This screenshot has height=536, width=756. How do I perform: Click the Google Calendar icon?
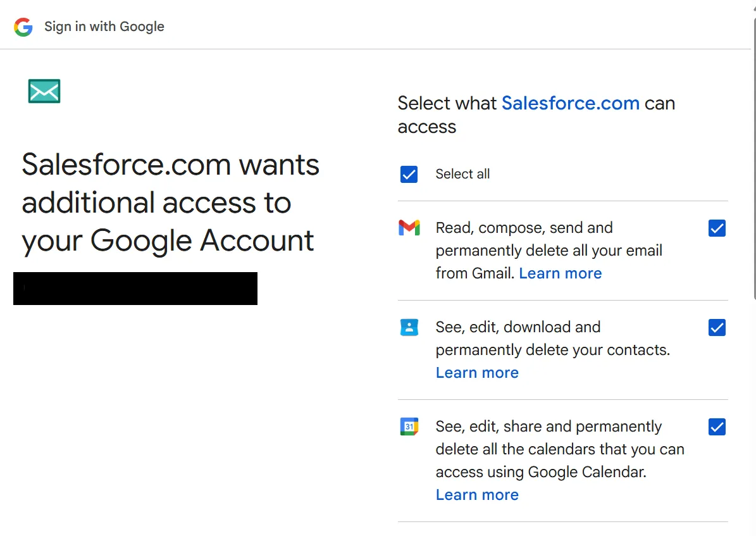409,427
